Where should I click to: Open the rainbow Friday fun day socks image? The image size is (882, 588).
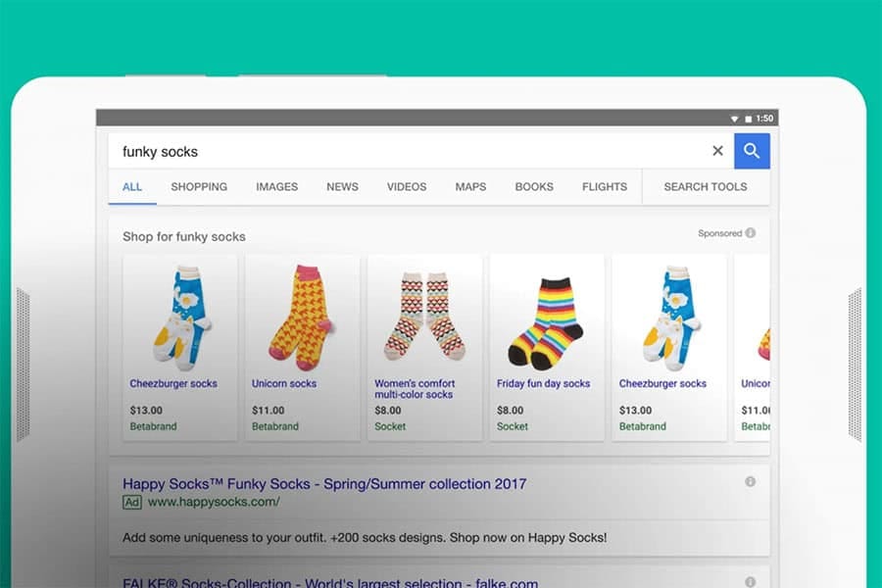click(x=547, y=323)
